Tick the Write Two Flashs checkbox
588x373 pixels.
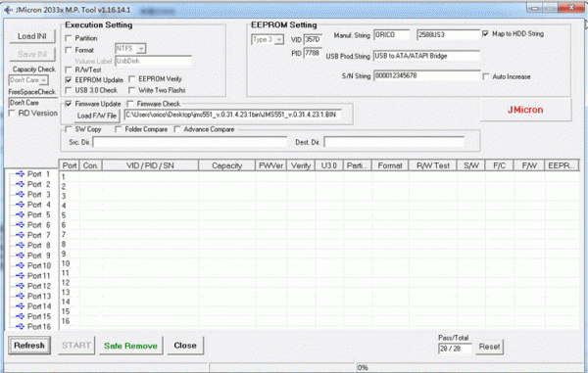(131, 90)
